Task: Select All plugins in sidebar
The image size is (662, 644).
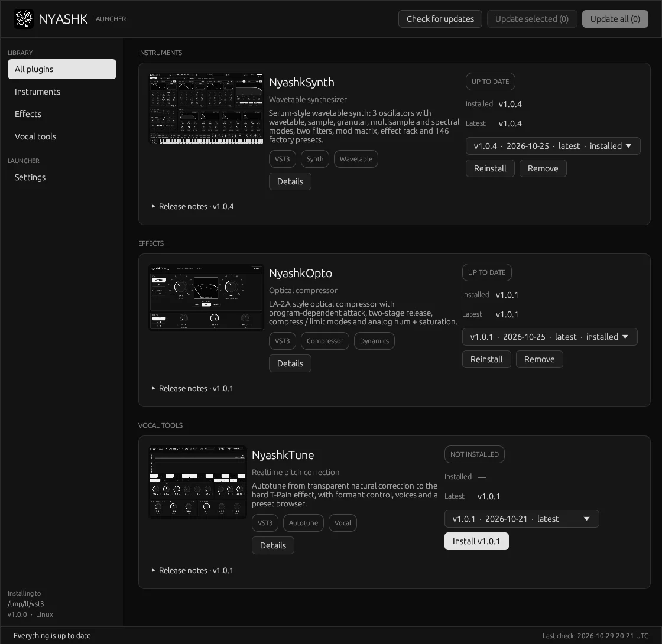Action: pos(62,69)
